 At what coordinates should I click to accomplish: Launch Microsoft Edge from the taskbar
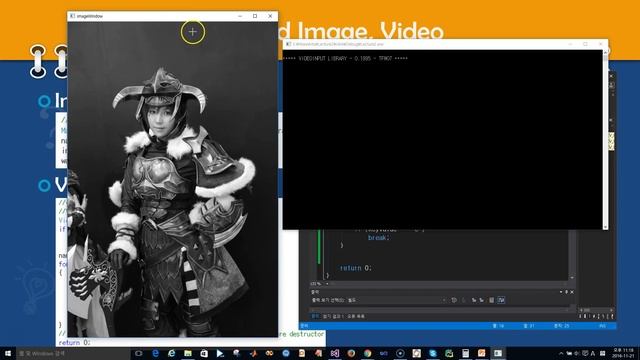coord(155,353)
